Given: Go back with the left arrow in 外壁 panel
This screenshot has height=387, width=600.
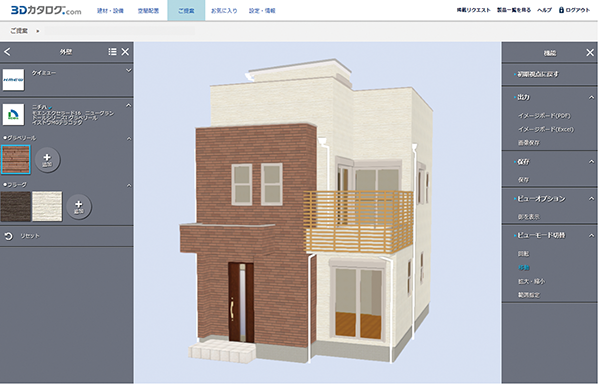Looking at the screenshot, I should (x=7, y=52).
